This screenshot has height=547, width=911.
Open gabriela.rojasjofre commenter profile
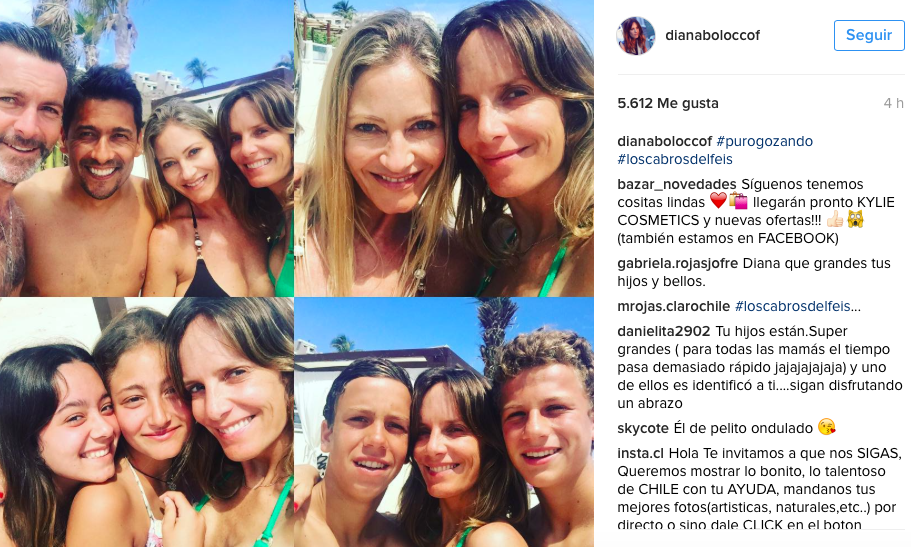677,263
